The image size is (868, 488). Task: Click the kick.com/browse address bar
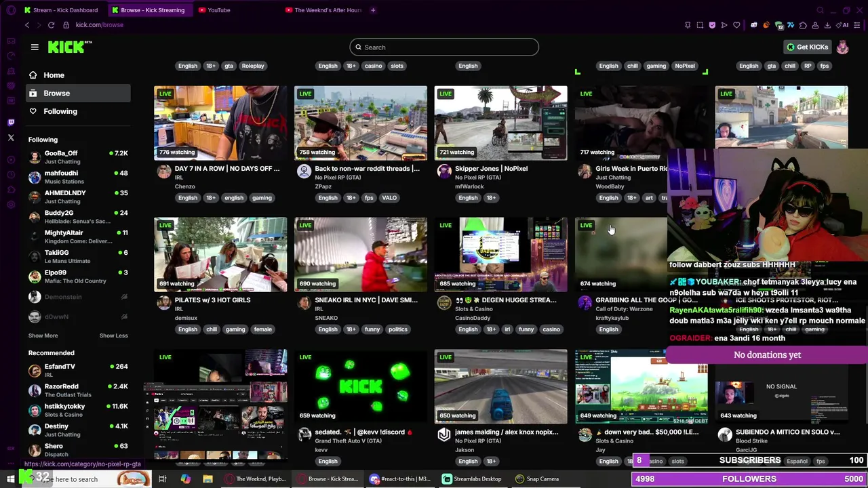click(100, 25)
